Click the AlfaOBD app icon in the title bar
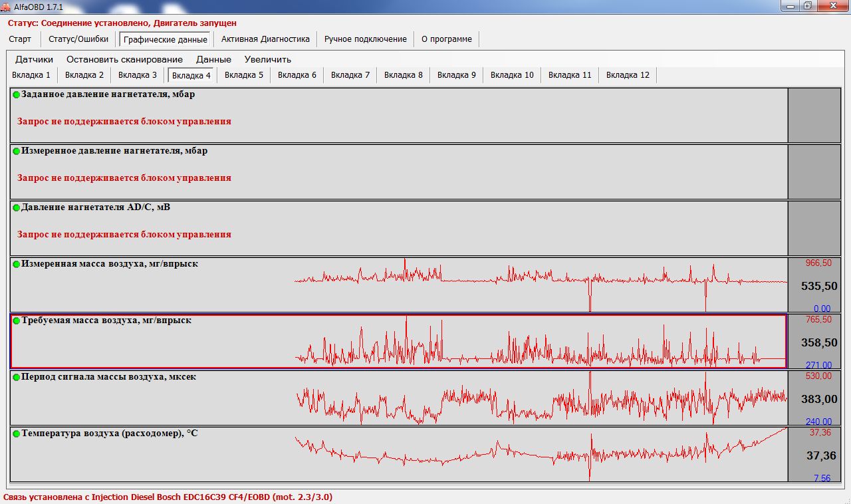The image size is (851, 504). click(x=7, y=6)
